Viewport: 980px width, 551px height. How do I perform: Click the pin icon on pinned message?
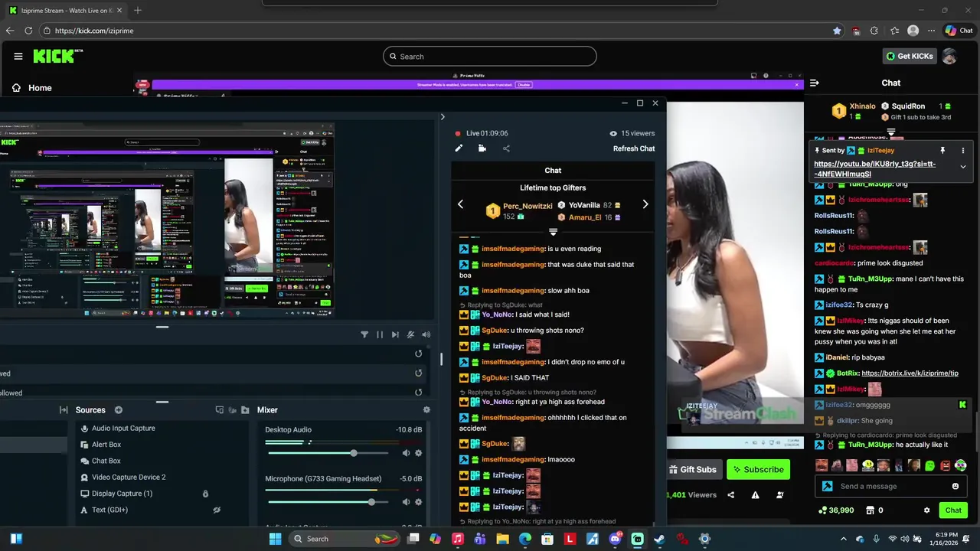tap(942, 151)
